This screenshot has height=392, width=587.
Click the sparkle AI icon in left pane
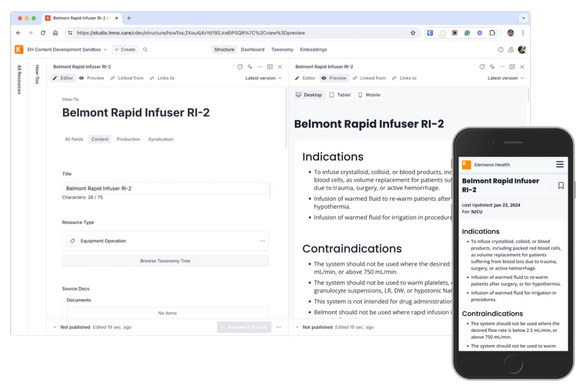coord(250,66)
